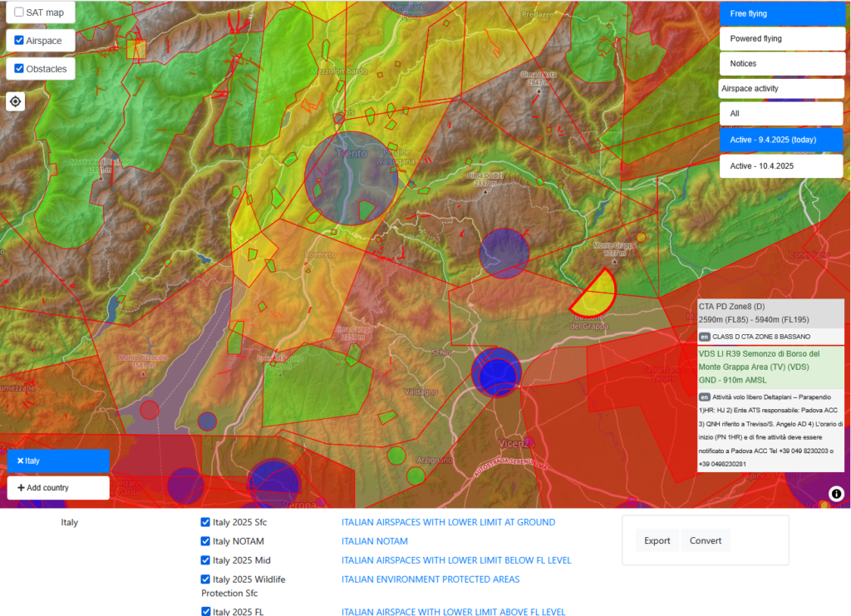The height and width of the screenshot is (616, 851).
Task: Click the plus icon on Add country
Action: point(21,487)
